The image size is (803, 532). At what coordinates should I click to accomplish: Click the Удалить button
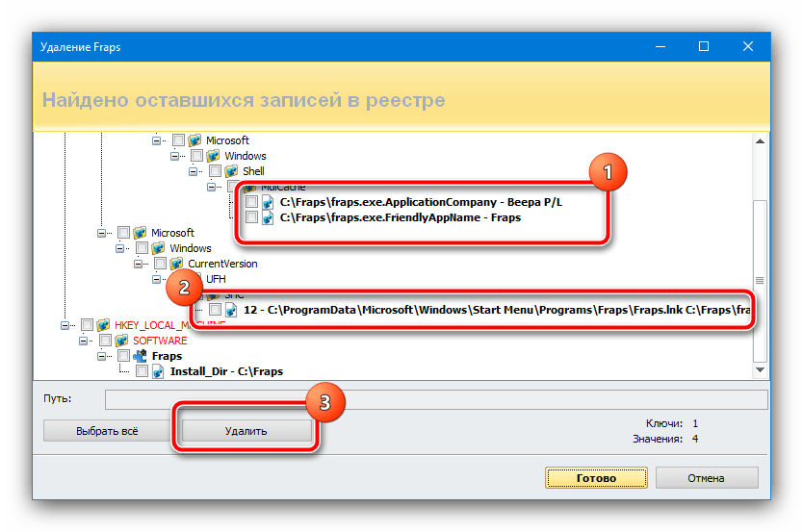pos(247,432)
